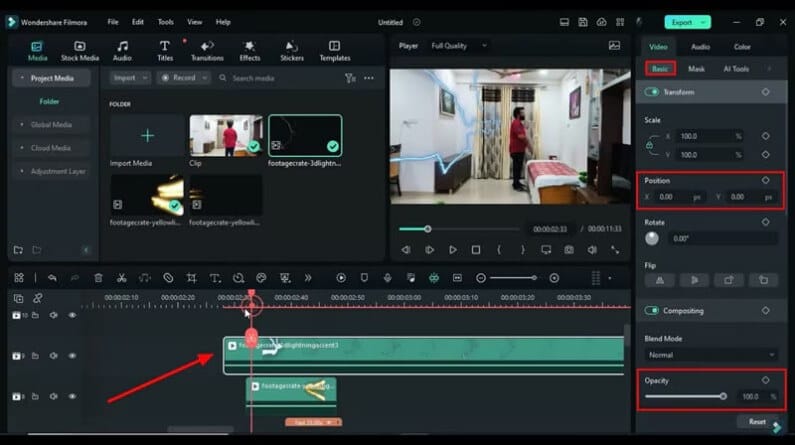Toggle the Transform switch off
This screenshot has width=795, height=445.
pos(653,92)
